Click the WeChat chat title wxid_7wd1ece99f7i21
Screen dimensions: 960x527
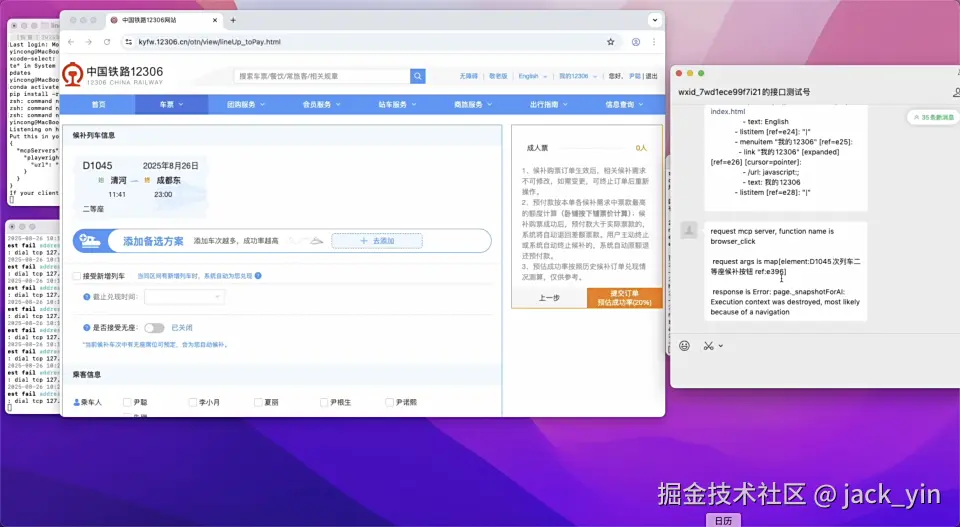(744, 92)
